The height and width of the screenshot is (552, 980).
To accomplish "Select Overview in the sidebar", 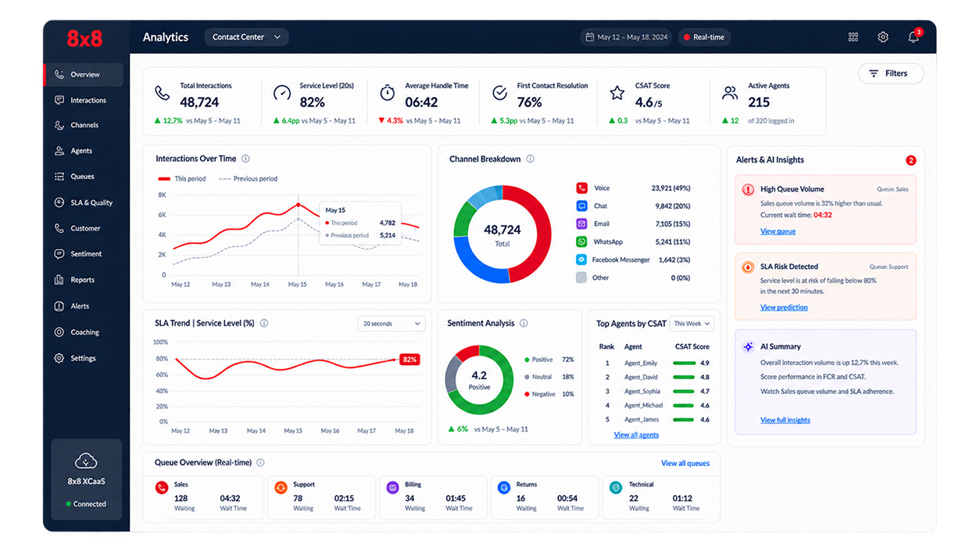I will [x=84, y=74].
